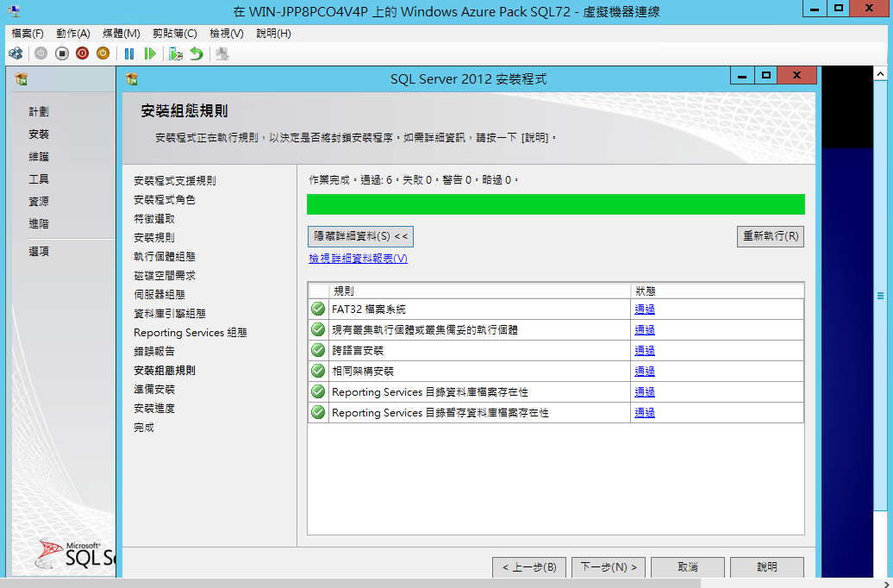Click the 規則 column header
This screenshot has height=588, width=893.
pos(480,291)
